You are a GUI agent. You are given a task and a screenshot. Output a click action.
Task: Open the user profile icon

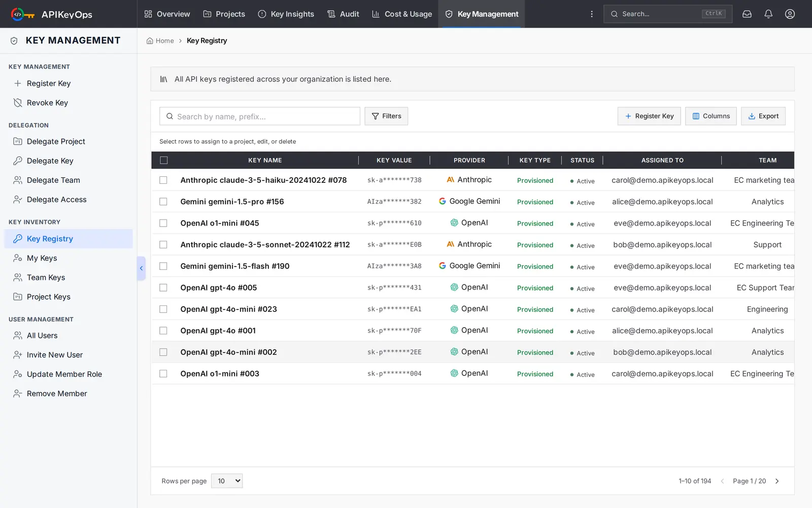[790, 14]
